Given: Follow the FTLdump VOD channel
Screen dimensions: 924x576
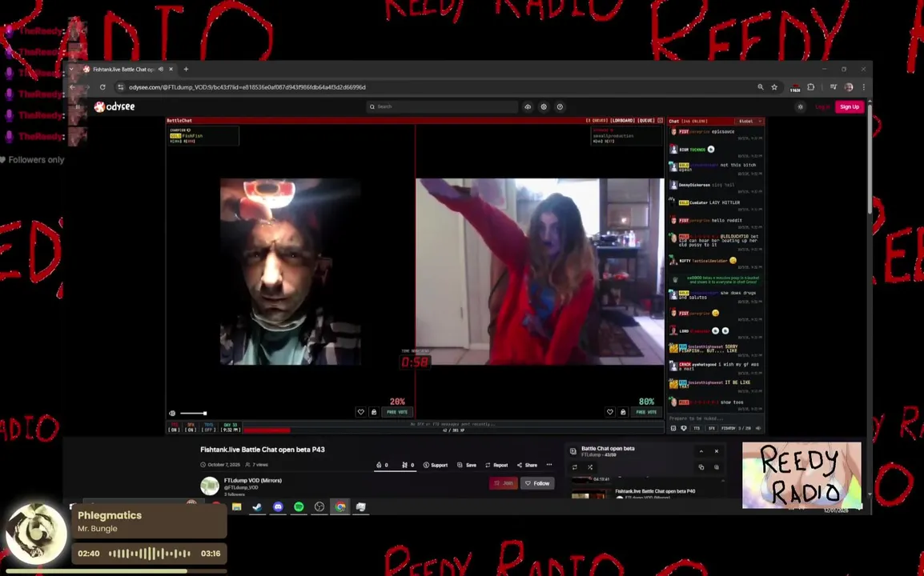Looking at the screenshot, I should (537, 483).
